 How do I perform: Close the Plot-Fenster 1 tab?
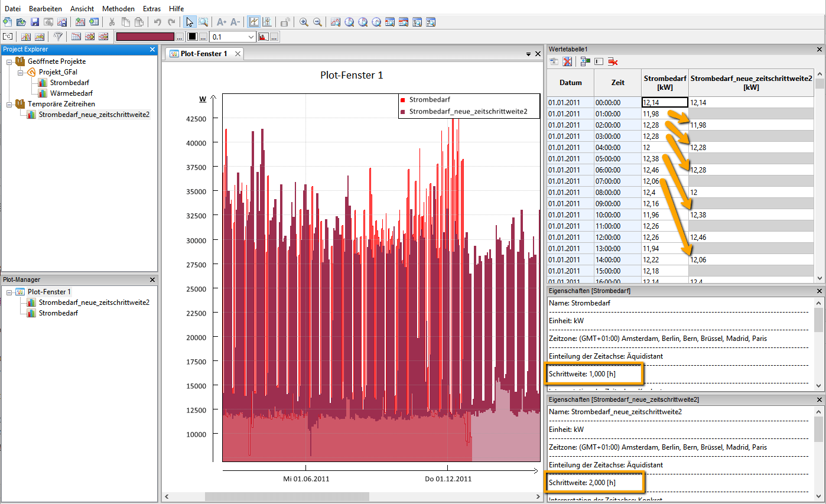(238, 54)
